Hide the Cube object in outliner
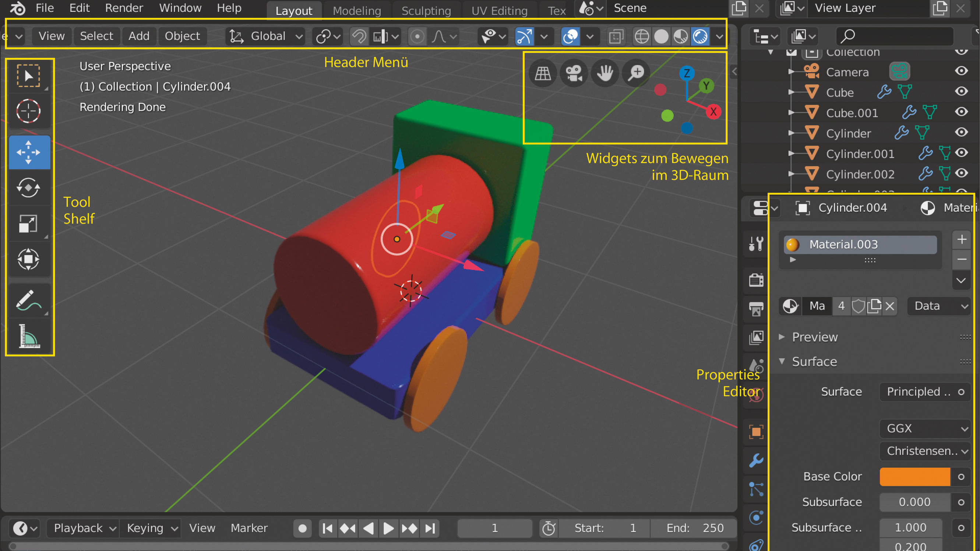The height and width of the screenshot is (551, 980). (x=961, y=92)
